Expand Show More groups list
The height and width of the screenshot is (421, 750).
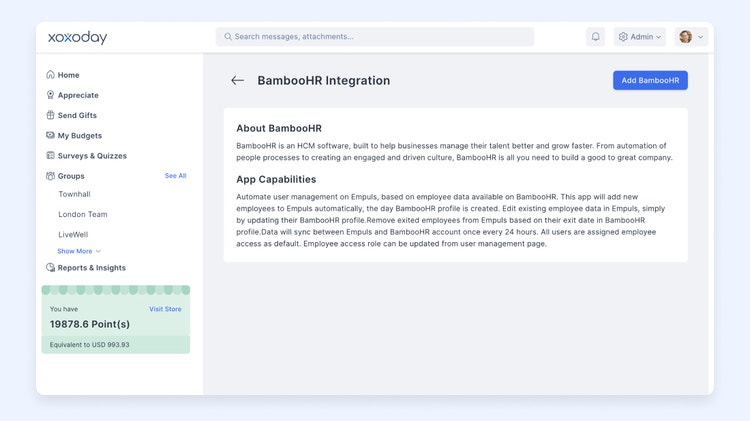tap(79, 251)
